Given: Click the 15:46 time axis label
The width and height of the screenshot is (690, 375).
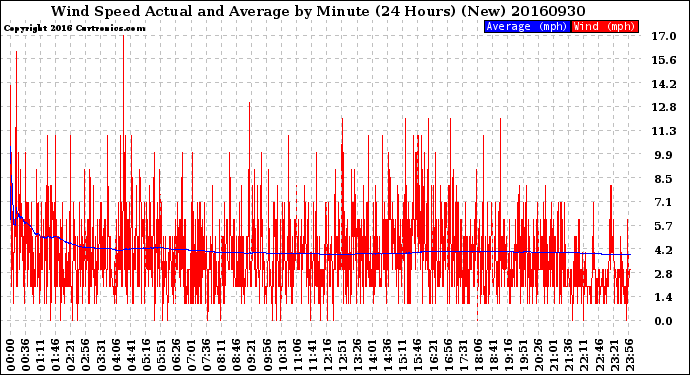Looking at the screenshot, I should 417,355.
